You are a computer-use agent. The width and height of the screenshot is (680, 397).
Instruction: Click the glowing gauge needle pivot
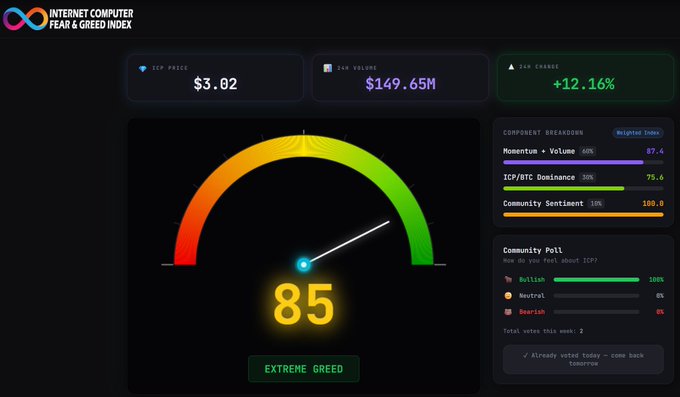click(x=304, y=264)
